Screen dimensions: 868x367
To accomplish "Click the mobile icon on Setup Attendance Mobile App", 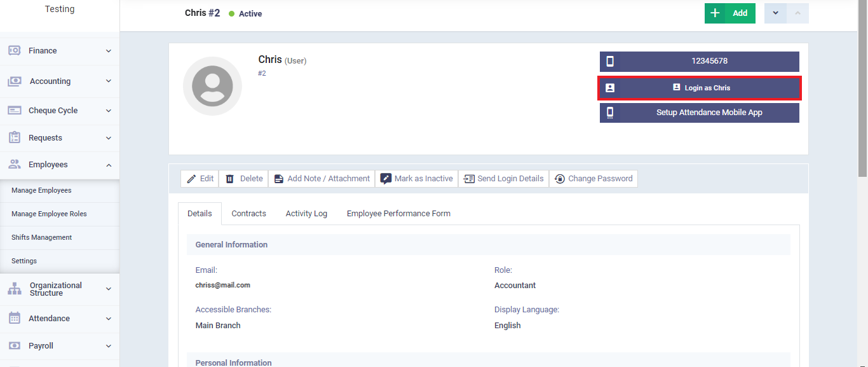I will [610, 113].
